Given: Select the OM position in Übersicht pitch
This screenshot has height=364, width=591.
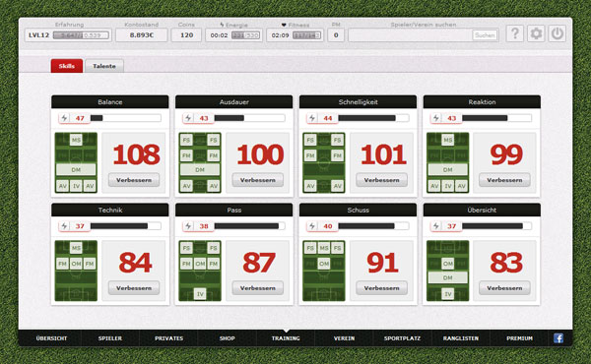Looking at the screenshot, I should click(x=448, y=264).
